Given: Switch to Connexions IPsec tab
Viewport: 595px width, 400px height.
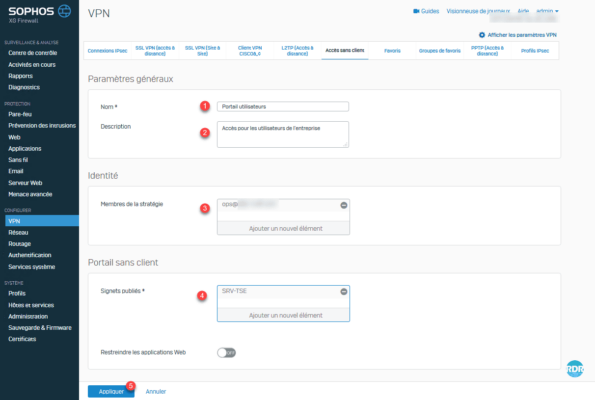Looking at the screenshot, I should (x=107, y=51).
